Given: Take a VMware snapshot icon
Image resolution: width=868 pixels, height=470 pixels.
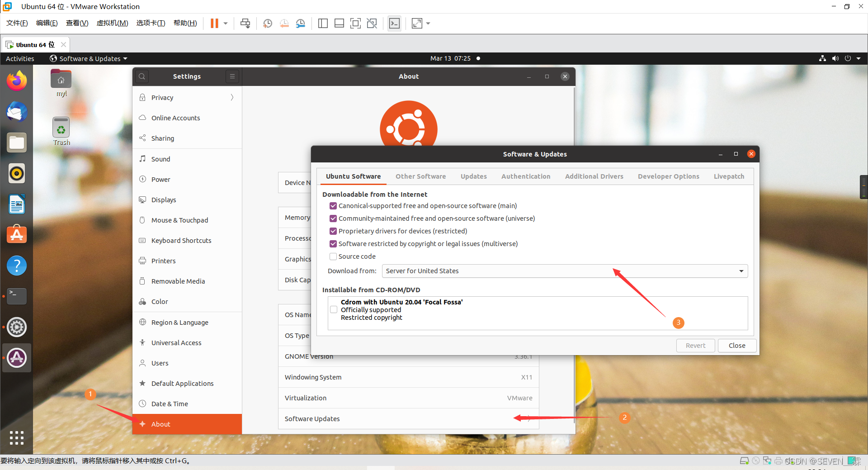Looking at the screenshot, I should (x=268, y=24).
